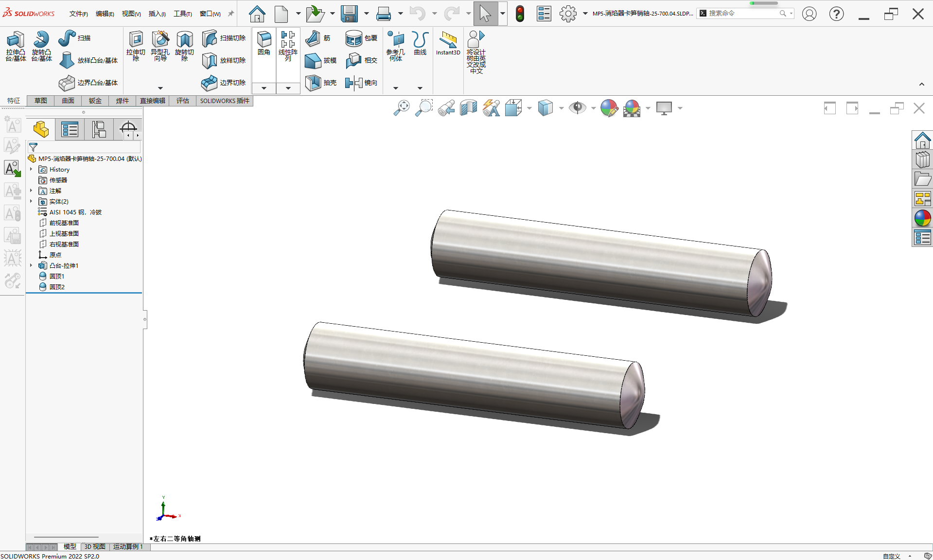
Task: Open the Linear Pattern (线性阵列) tool
Action: (288, 46)
